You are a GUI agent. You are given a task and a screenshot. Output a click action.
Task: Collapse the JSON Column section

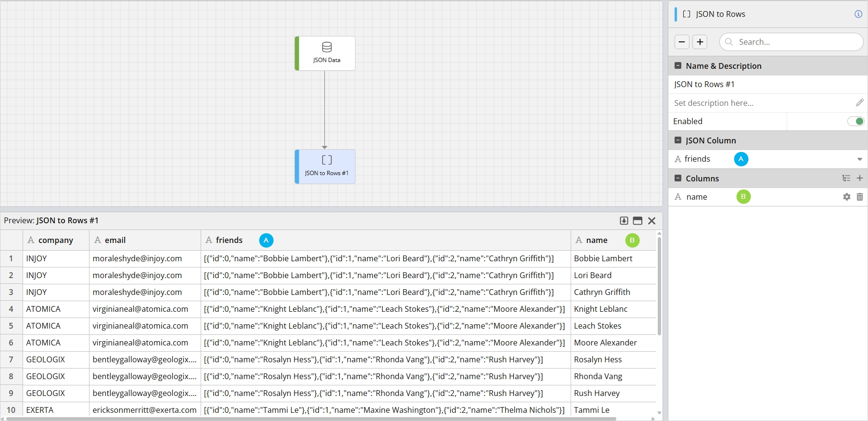[x=678, y=140]
